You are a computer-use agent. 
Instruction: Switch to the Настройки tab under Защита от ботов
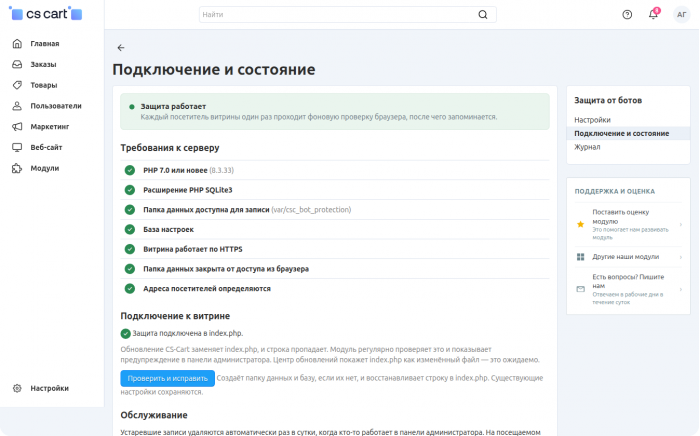pyautogui.click(x=592, y=120)
